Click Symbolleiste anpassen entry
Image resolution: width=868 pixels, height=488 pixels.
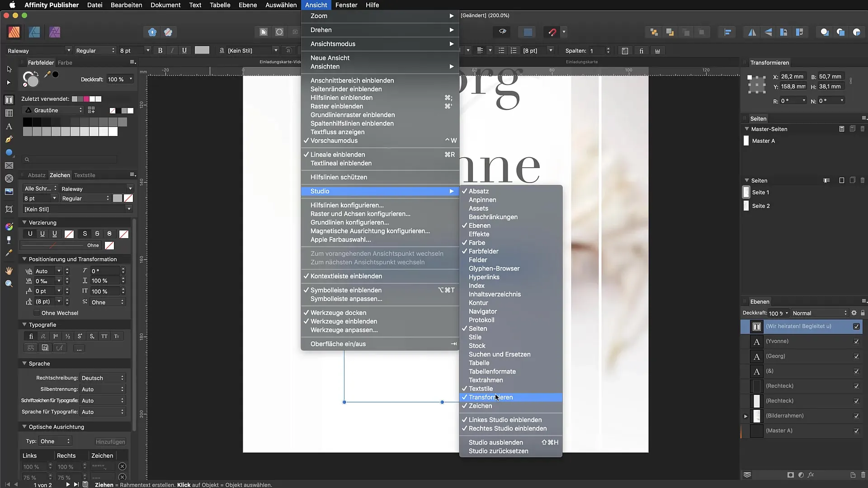coord(380,299)
